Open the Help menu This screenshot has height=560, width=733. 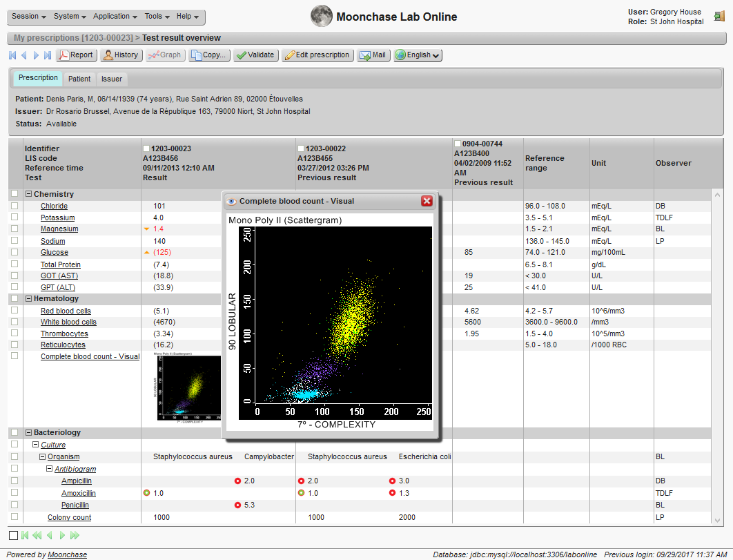pyautogui.click(x=188, y=17)
